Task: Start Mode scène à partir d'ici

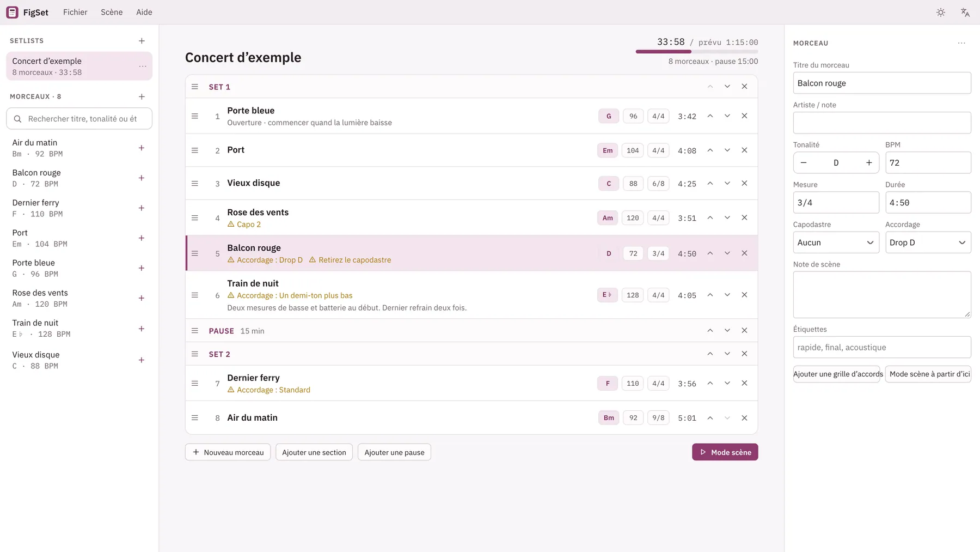Action: 928,374
